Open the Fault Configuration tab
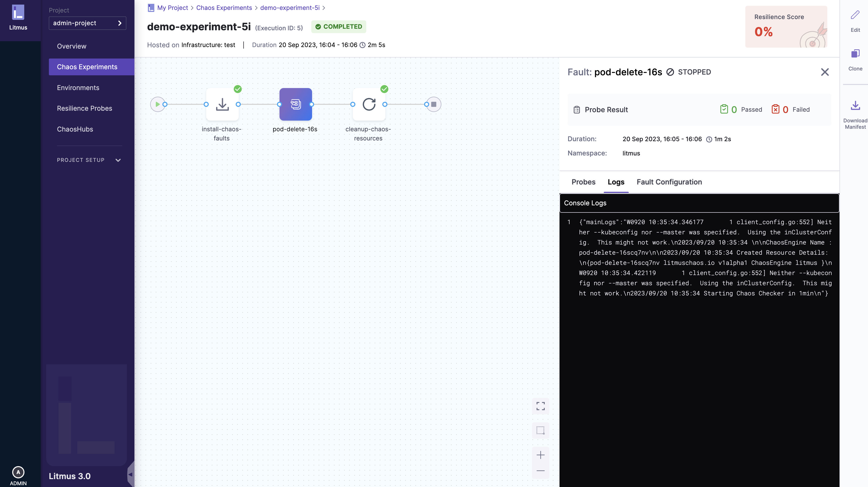Image resolution: width=868 pixels, height=487 pixels. tap(669, 182)
